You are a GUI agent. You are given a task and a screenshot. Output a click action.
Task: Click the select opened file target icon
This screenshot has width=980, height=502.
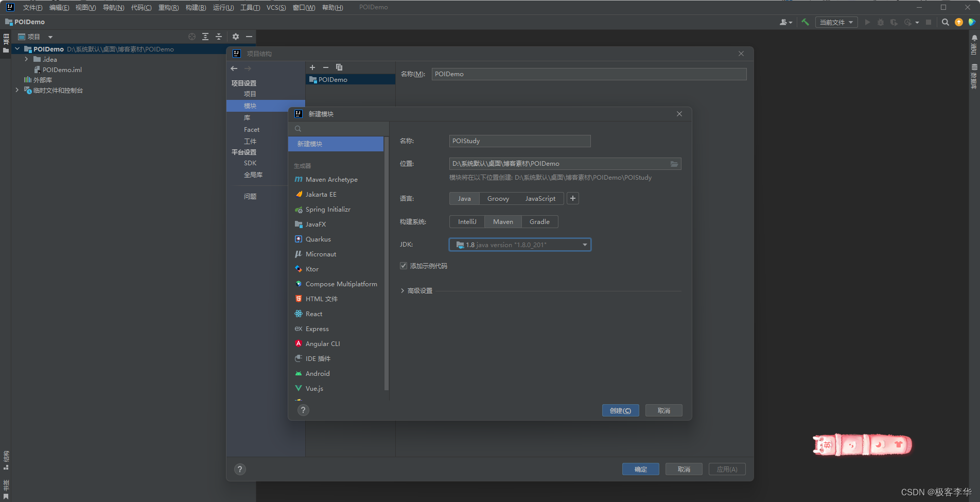pyautogui.click(x=192, y=37)
